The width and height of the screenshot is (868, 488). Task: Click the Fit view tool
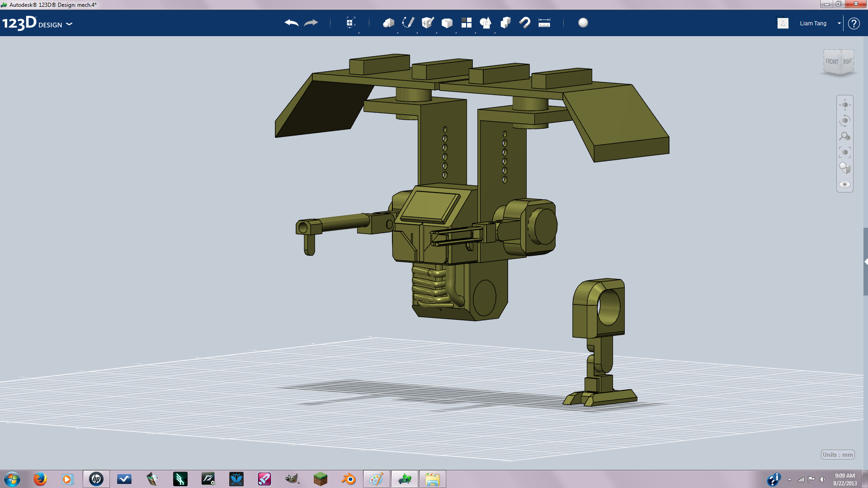click(x=845, y=152)
